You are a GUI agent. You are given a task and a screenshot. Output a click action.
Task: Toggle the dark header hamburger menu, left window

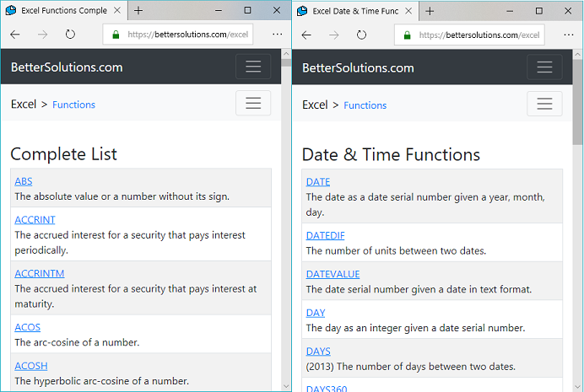253,67
